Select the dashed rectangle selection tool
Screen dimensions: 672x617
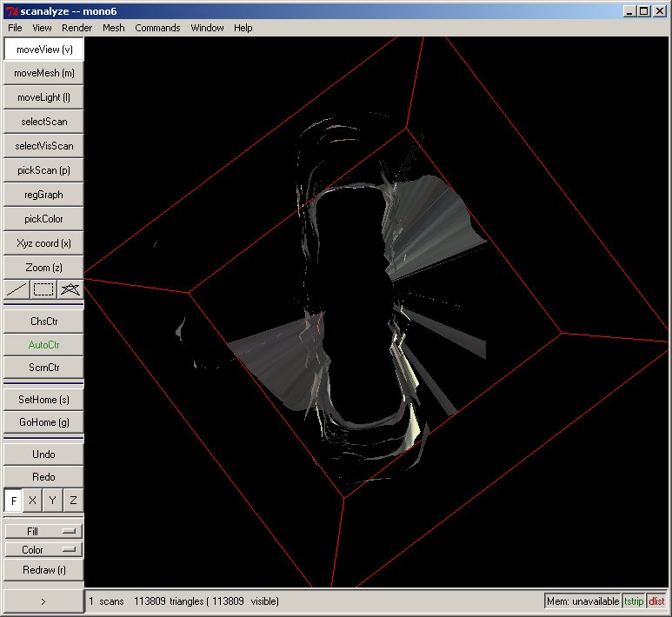coord(43,289)
